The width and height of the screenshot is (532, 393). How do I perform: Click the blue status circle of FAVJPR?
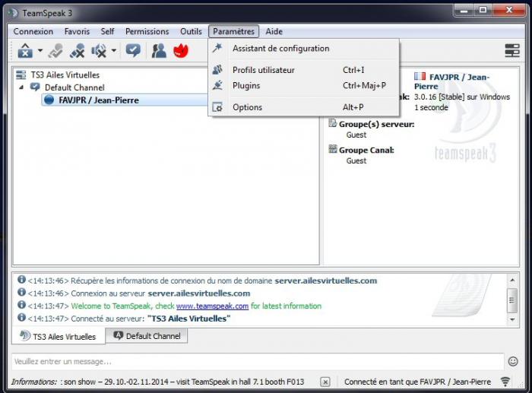tap(49, 100)
